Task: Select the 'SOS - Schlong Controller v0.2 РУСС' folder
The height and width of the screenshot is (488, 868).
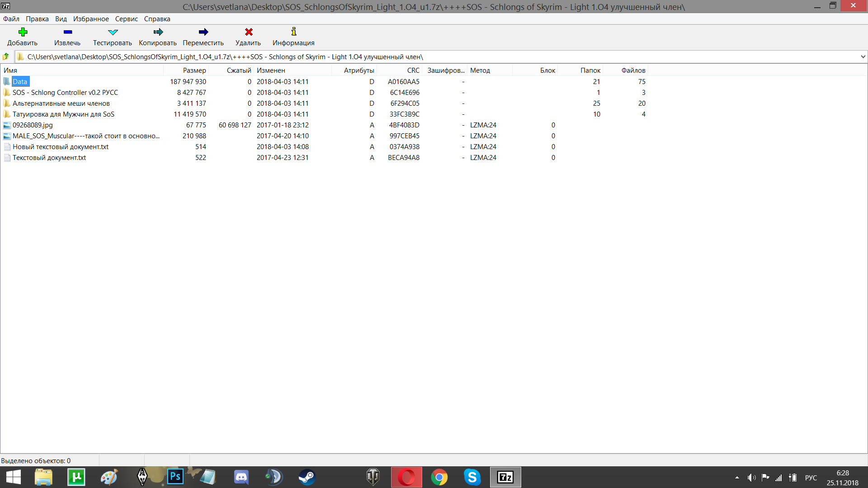Action: [65, 93]
